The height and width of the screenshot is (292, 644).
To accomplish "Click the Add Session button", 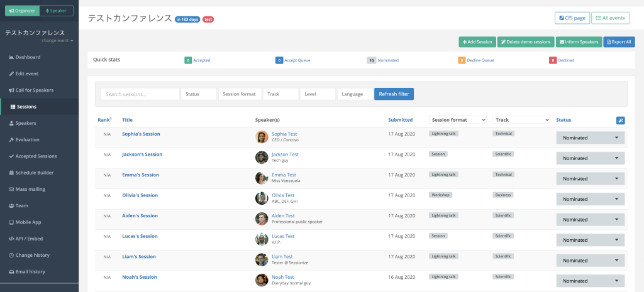I will [x=477, y=42].
